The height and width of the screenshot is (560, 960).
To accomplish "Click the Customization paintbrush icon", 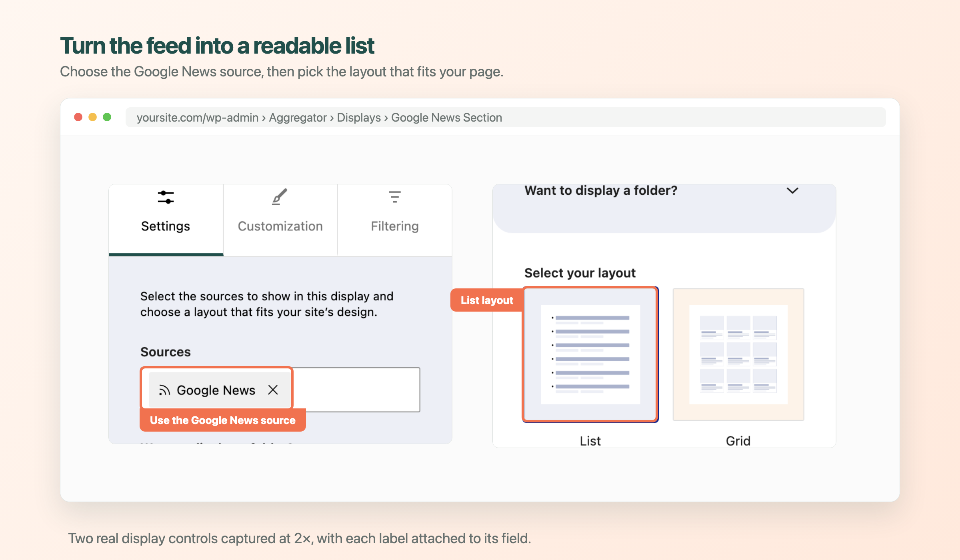I will (x=280, y=197).
